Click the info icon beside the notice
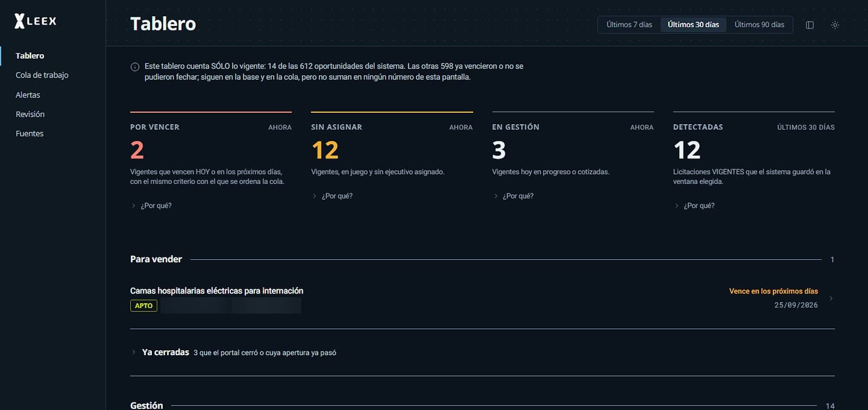Viewport: 868px width, 410px height. (135, 67)
